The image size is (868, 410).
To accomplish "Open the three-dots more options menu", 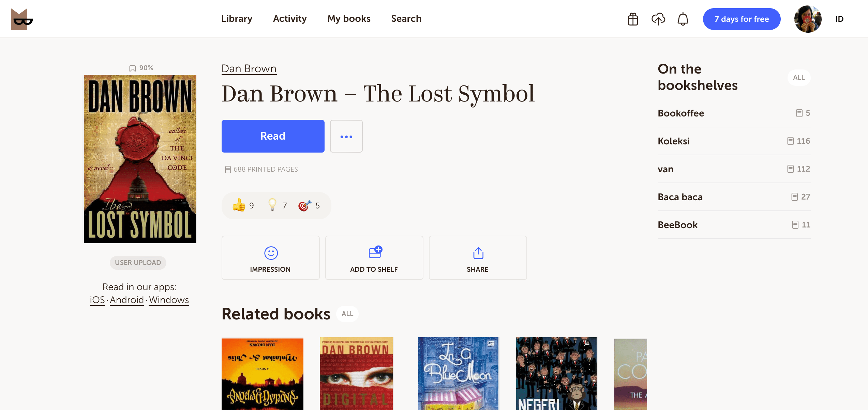I will point(346,136).
